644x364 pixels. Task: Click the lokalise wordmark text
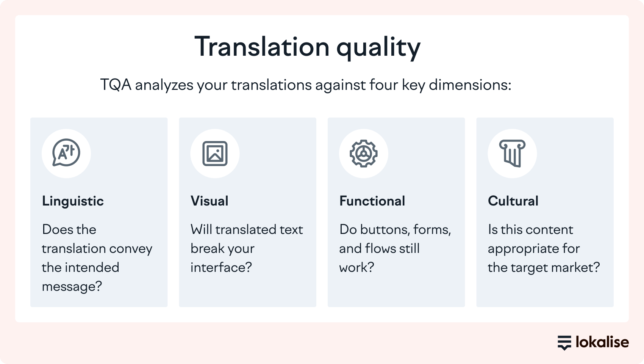point(602,342)
